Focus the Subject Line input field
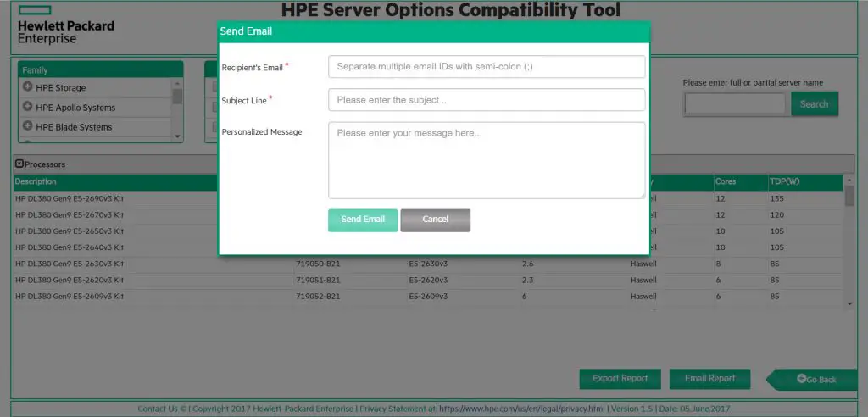Screen dimensions: 868x417 click(x=487, y=100)
